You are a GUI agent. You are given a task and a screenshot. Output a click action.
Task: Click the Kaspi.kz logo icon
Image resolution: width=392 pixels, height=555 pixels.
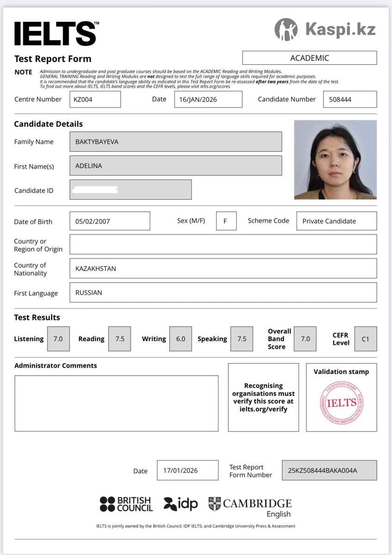tap(286, 30)
